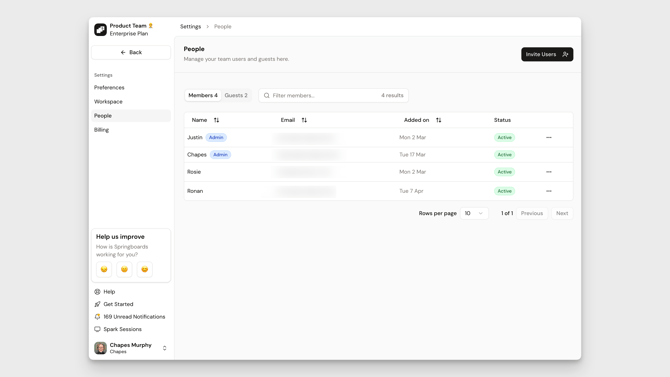Click the Ronan name cell
Image resolution: width=670 pixels, height=377 pixels.
(x=195, y=191)
